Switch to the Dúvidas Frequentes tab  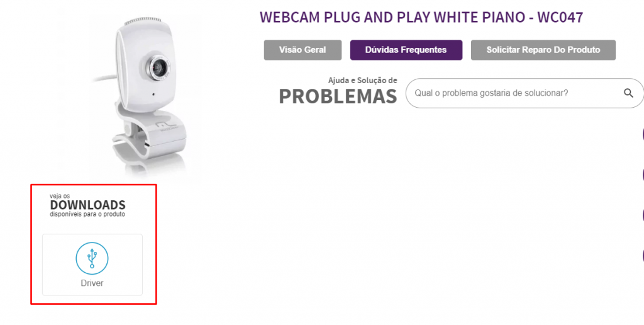pyautogui.click(x=406, y=50)
